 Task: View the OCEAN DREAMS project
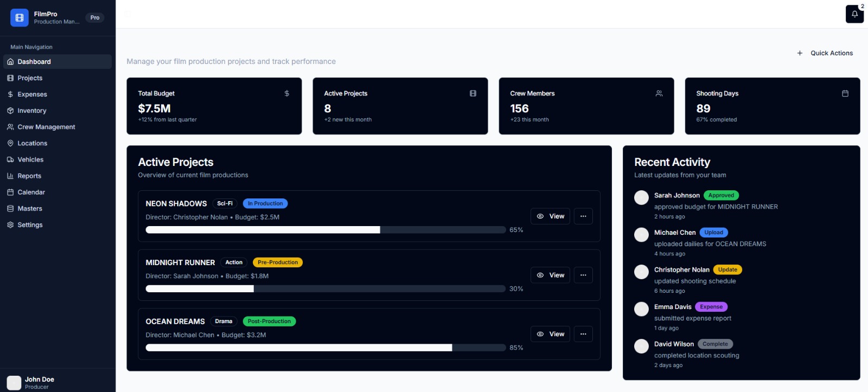click(551, 334)
